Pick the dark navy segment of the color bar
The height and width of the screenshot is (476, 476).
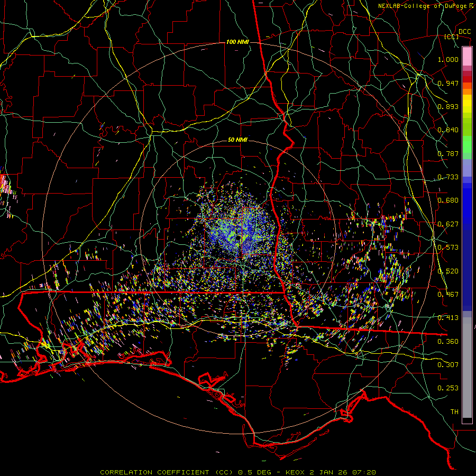pyautogui.click(x=467, y=267)
